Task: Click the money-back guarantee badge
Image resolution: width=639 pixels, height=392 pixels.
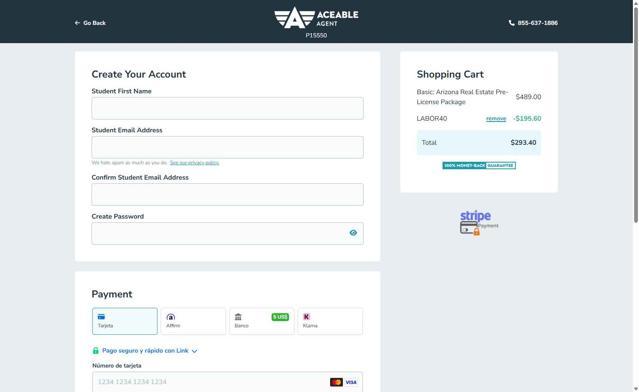Action: [479, 165]
